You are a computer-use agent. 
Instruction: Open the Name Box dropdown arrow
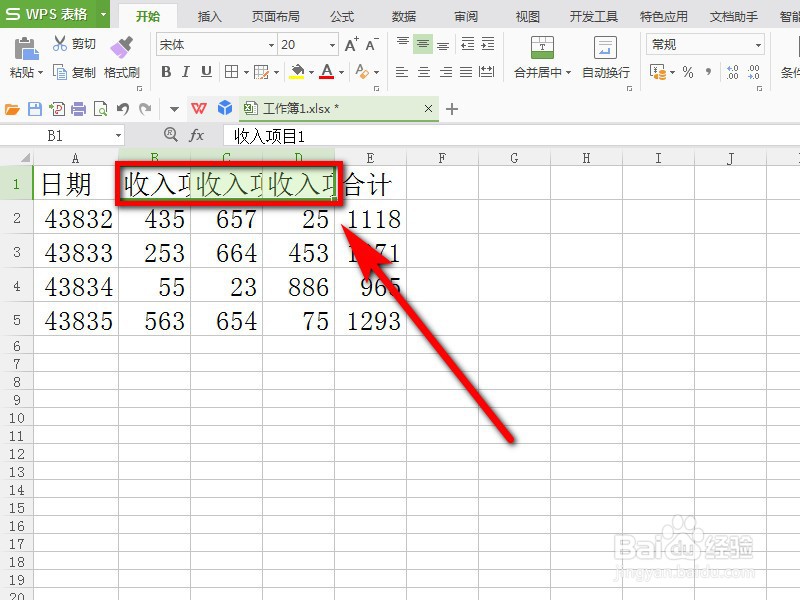tap(118, 136)
